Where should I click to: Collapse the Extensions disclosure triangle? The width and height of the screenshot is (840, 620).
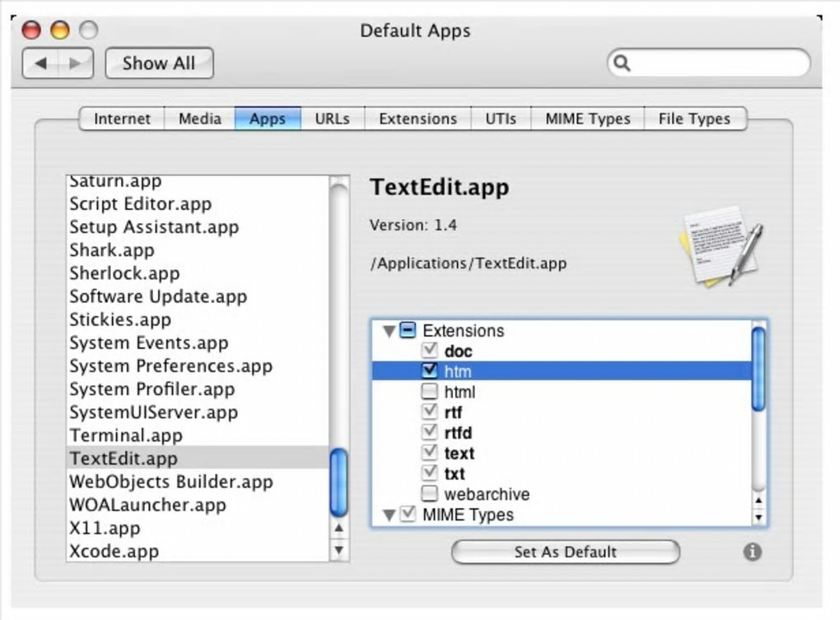tap(390, 331)
